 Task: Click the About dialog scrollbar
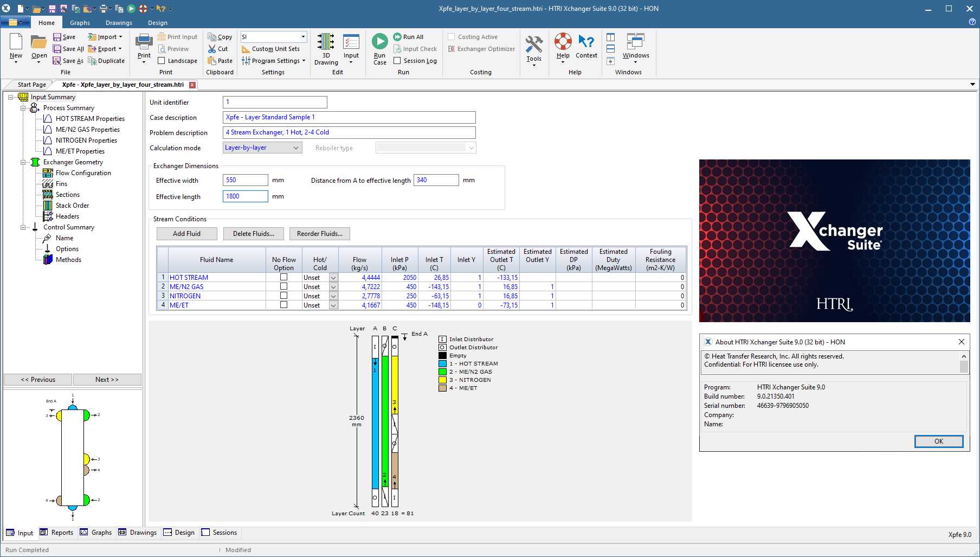tap(964, 363)
